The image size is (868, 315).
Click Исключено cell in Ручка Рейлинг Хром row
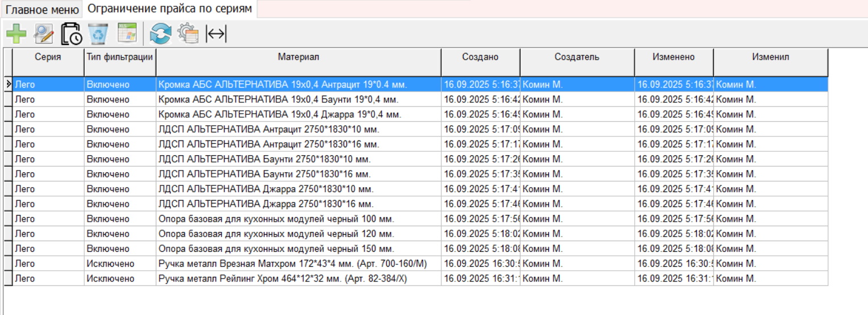coord(111,279)
